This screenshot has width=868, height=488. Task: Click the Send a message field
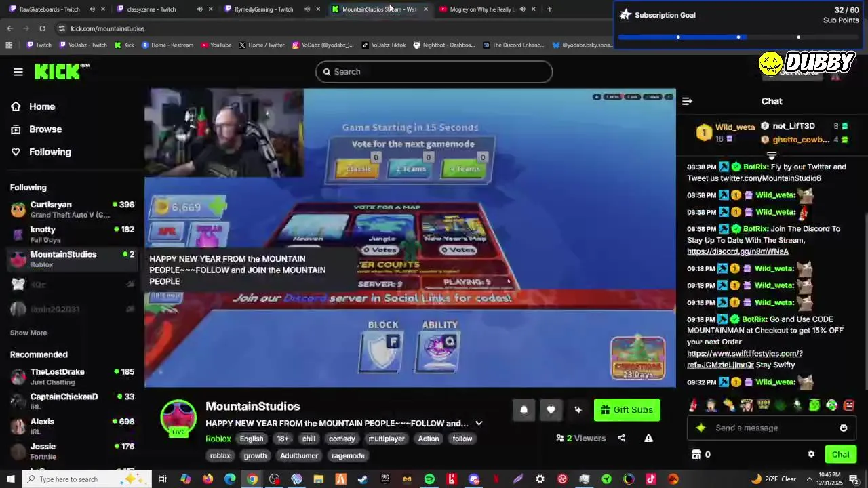(x=772, y=428)
